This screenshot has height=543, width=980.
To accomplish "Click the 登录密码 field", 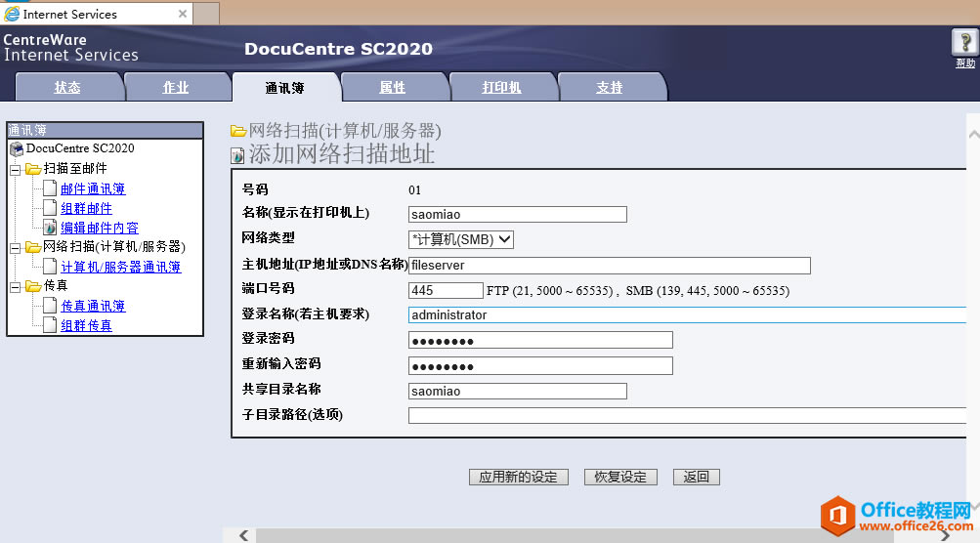I will [540, 340].
